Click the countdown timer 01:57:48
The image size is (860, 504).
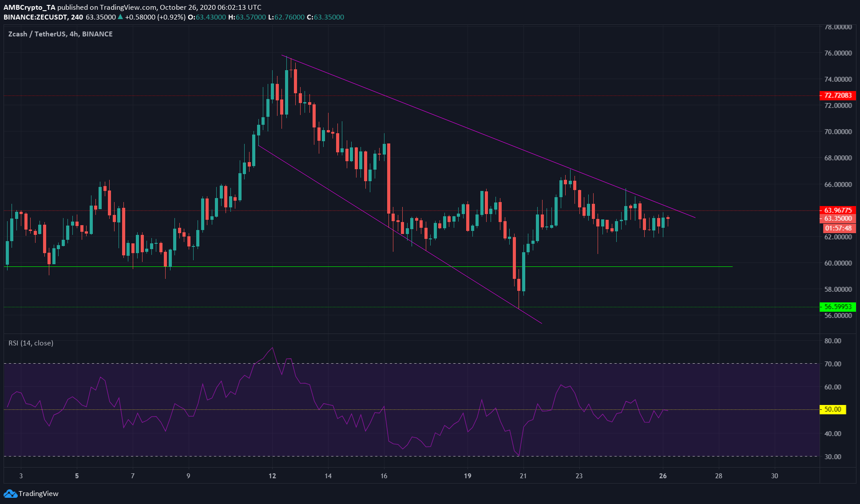point(838,228)
